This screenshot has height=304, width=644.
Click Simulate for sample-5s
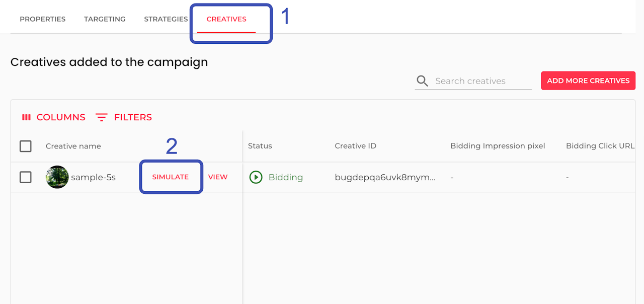171,177
